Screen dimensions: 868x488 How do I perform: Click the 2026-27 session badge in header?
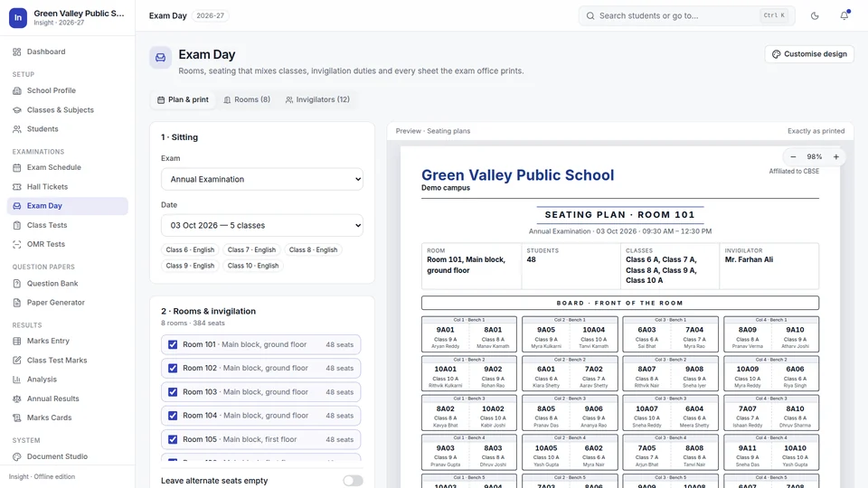(x=211, y=16)
